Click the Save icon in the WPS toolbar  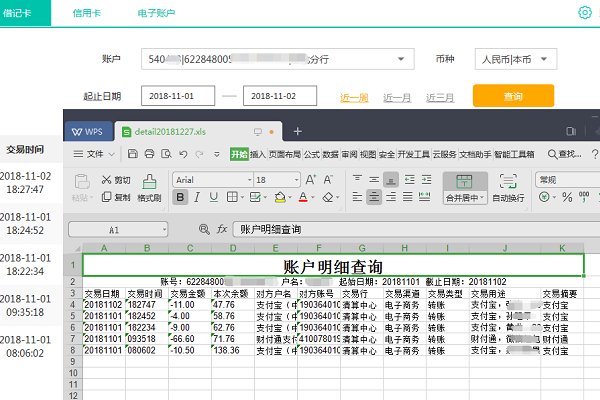tap(132, 154)
